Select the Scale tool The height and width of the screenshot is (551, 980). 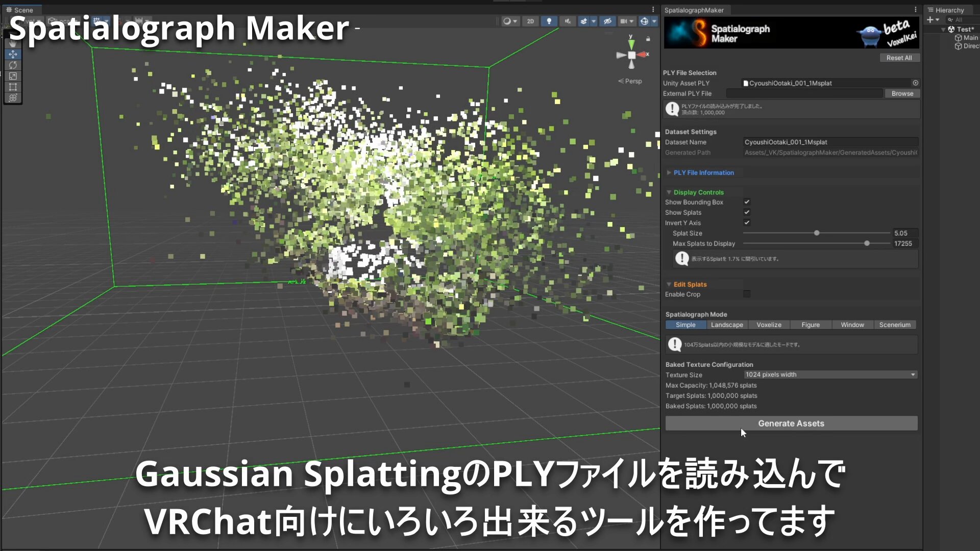pos(13,76)
